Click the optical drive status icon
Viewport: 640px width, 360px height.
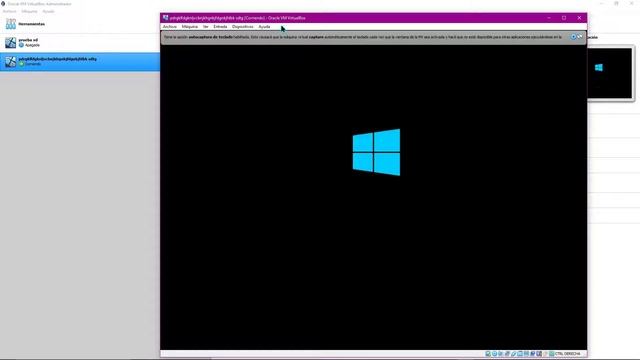pyautogui.click(x=494, y=353)
